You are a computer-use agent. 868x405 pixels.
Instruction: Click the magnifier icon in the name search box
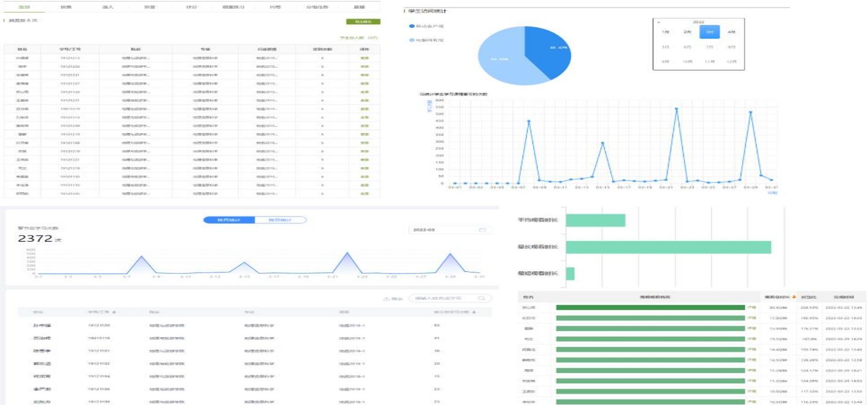tap(481, 299)
